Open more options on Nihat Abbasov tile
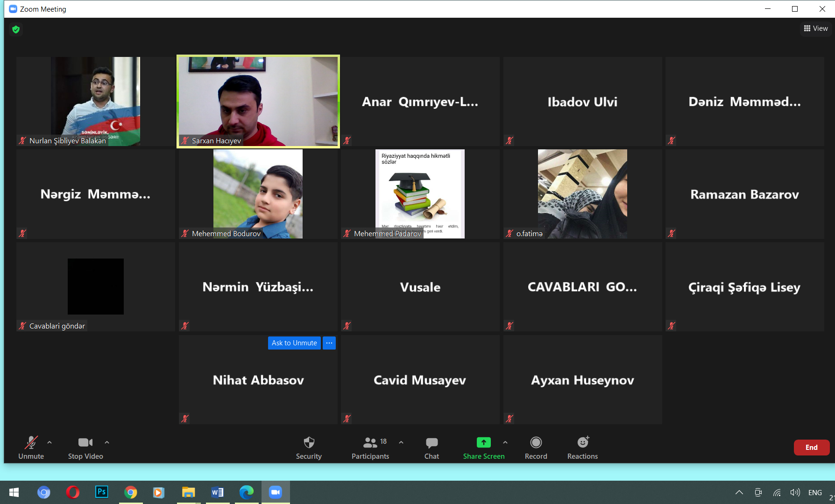The width and height of the screenshot is (835, 504). (x=329, y=343)
